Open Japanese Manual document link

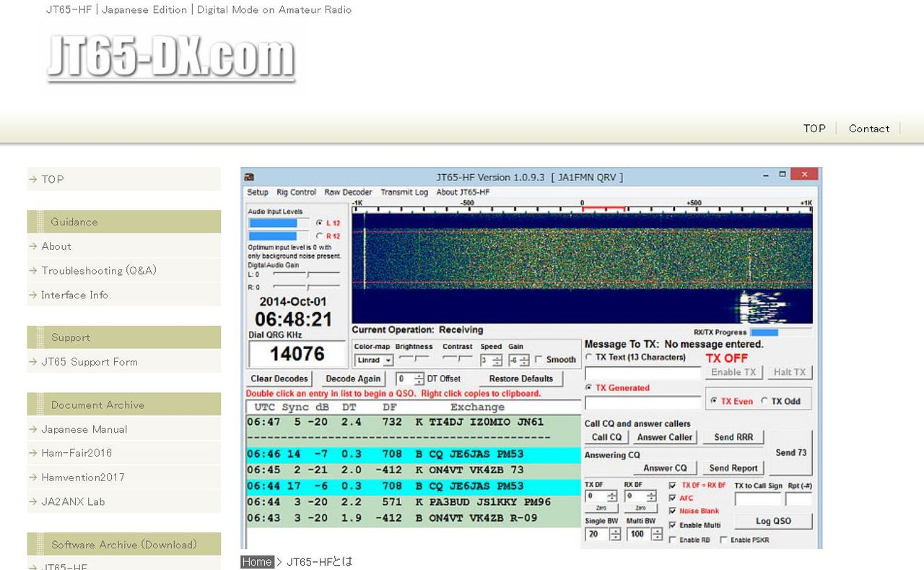pos(124,429)
